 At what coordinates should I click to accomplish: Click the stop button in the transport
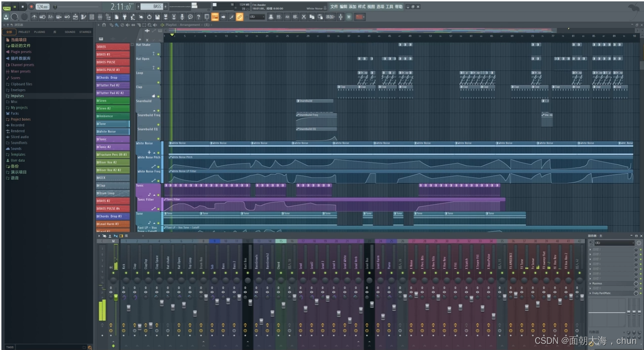pos(23,7)
